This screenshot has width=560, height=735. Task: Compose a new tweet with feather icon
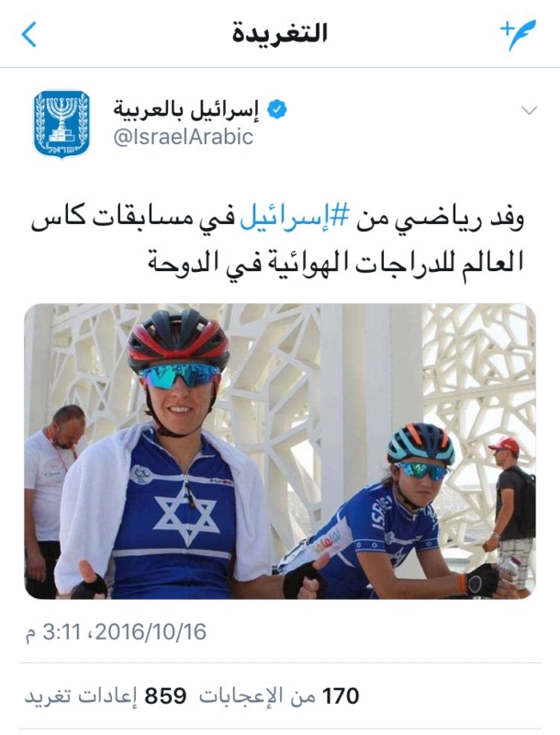[518, 35]
